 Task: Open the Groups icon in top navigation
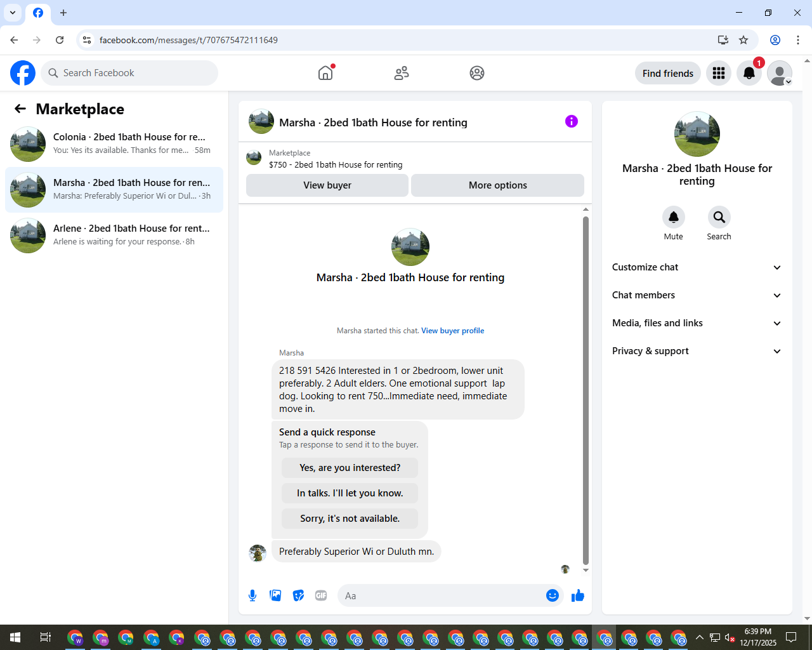(477, 73)
